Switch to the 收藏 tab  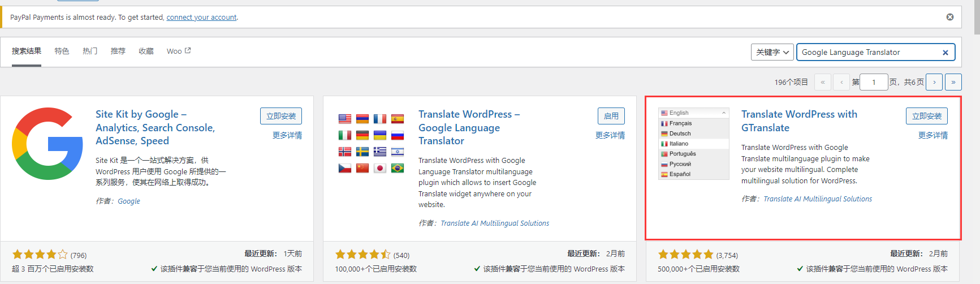[x=146, y=51]
